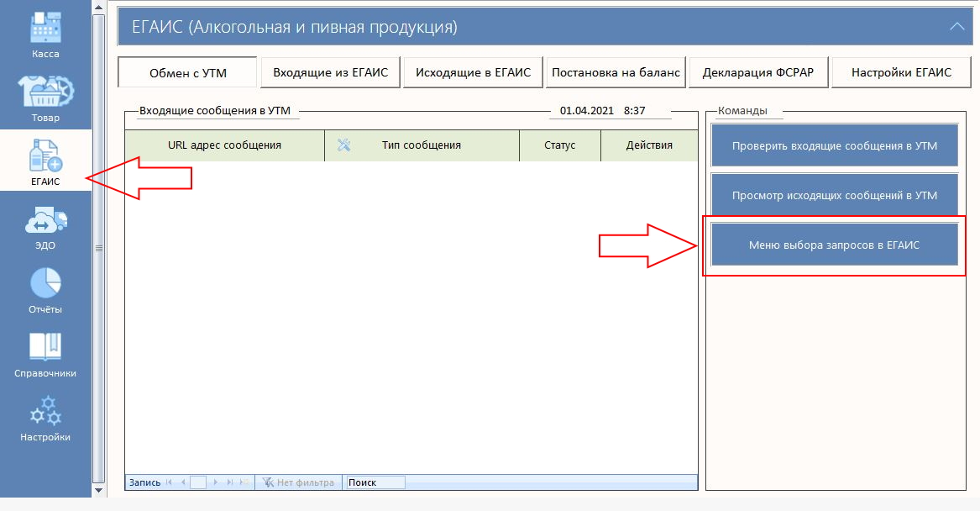Click the sidebar scrollbar down arrow
Image resolution: width=980 pixels, height=511 pixels.
[x=98, y=489]
